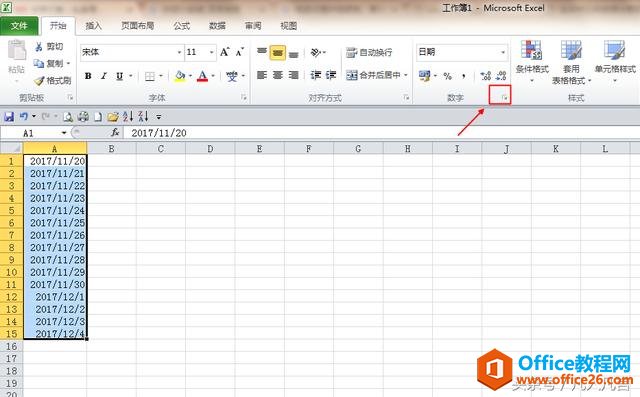Image resolution: width=640 pixels, height=397 pixels.
Task: Toggle align text right
Action: click(293, 75)
